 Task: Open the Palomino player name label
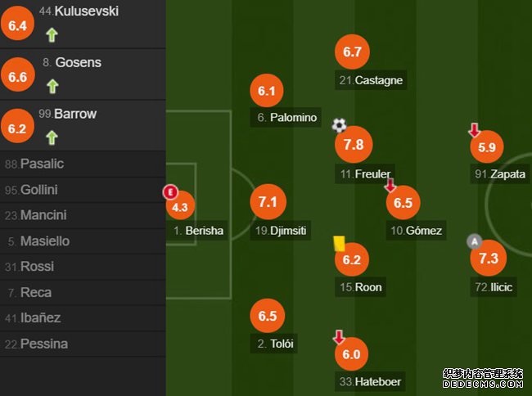pyautogui.click(x=286, y=118)
